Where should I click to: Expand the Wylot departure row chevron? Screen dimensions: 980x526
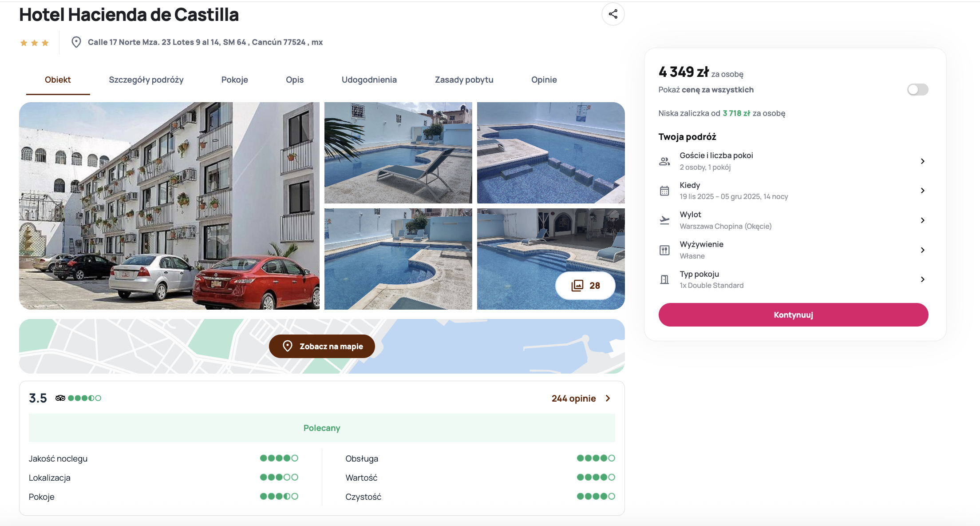click(923, 220)
